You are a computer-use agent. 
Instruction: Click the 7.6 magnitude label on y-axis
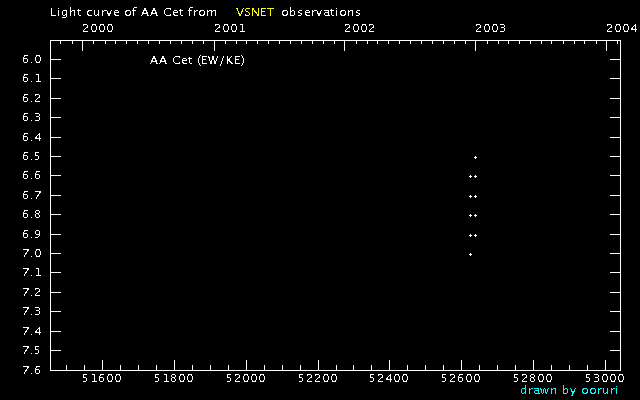tap(30, 370)
